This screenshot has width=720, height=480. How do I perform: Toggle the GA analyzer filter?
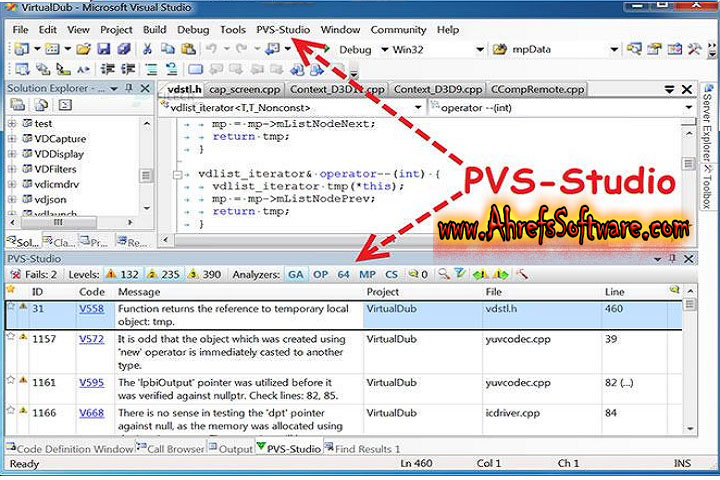(x=295, y=273)
